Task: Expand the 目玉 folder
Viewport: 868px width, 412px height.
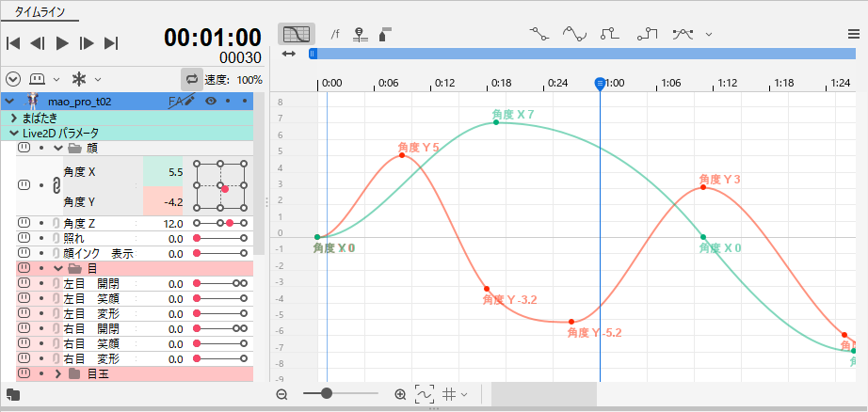Action: click(58, 374)
